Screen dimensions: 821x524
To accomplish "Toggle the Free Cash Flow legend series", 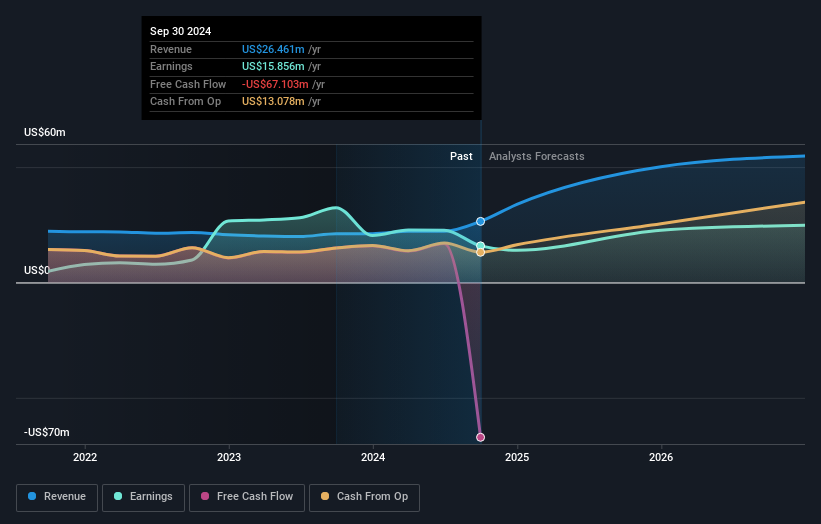I will point(247,497).
